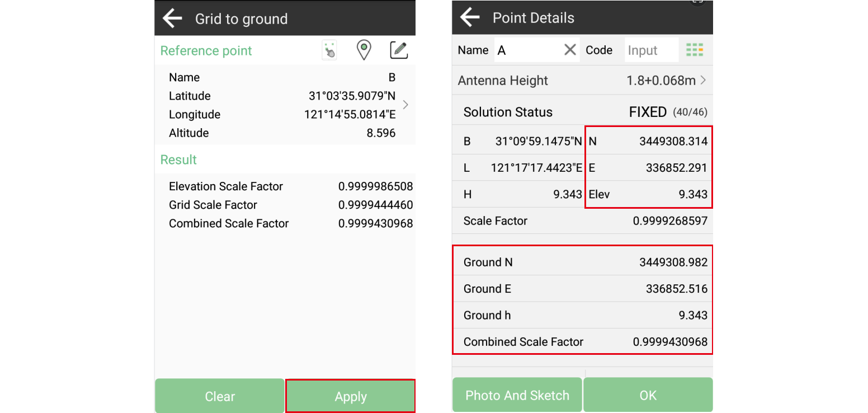Confirm point details with OK

(x=648, y=395)
